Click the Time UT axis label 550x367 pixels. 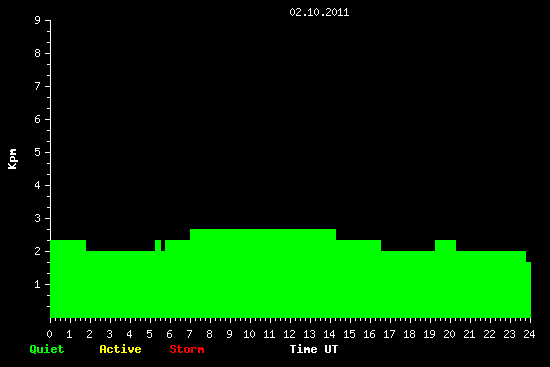coord(314,349)
